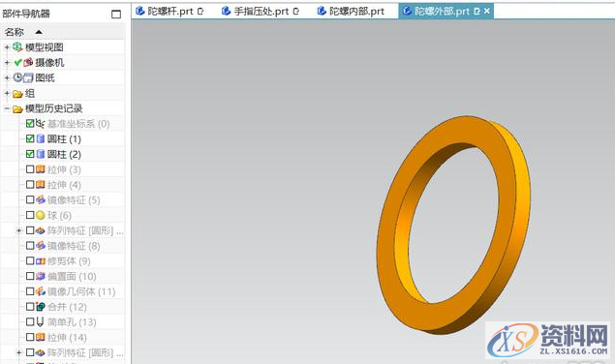Image resolution: width=615 pixels, height=364 pixels.
Task: Click the 合并 (12) unite feature icon
Action: pos(41,307)
